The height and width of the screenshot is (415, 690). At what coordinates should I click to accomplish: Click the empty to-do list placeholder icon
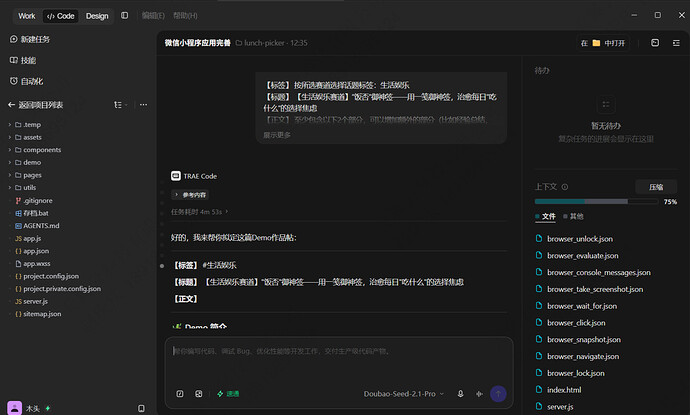[x=606, y=104]
